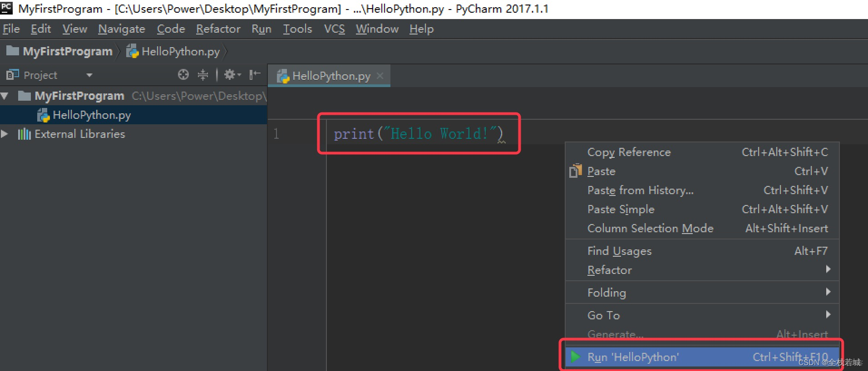This screenshot has width=868, height=371.
Task: Open the Code menu
Action: [x=171, y=29]
